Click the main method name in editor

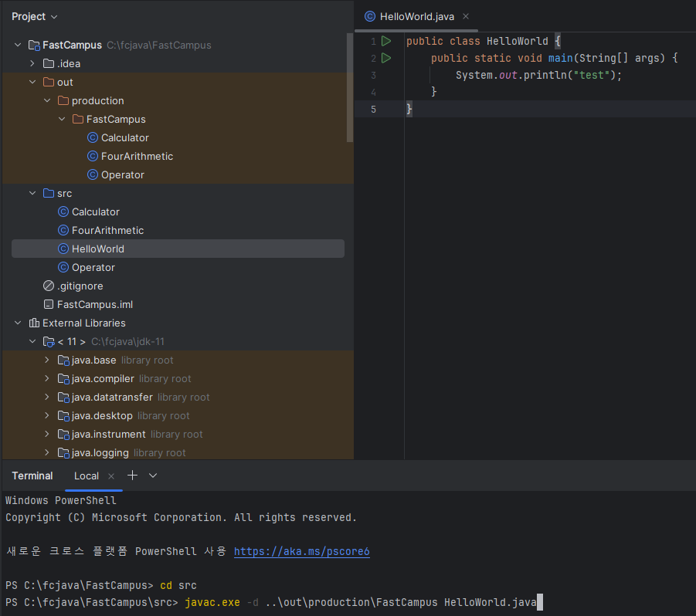(560, 58)
